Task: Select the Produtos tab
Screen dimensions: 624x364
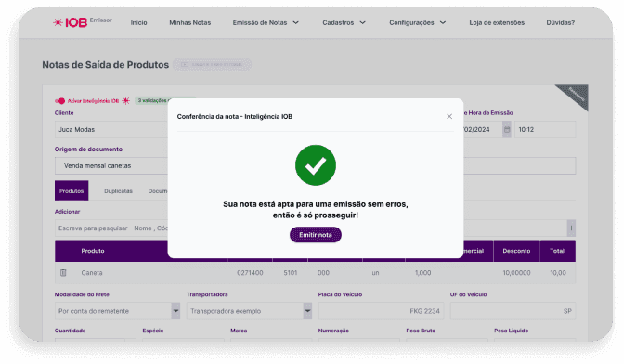Action: pyautogui.click(x=71, y=190)
